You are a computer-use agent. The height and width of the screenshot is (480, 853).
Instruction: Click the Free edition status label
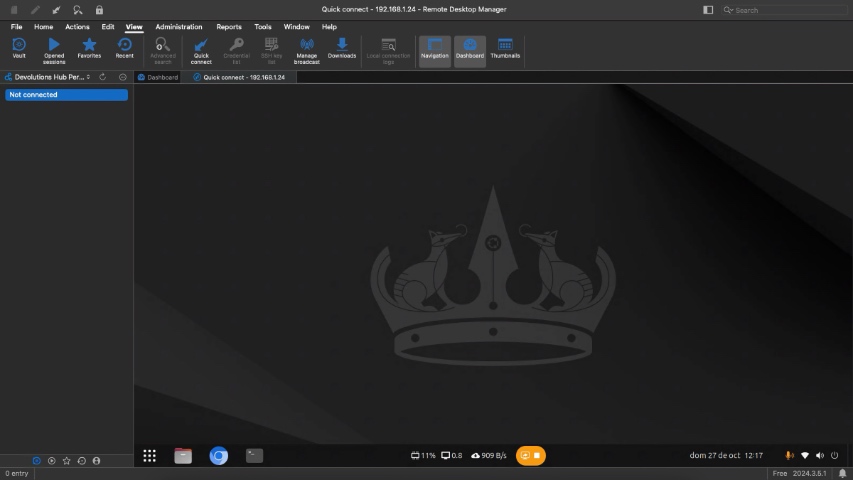(780, 473)
